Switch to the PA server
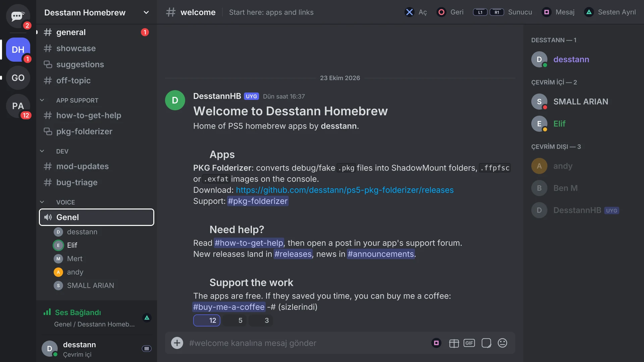Viewport: 644px width, 362px height. (x=18, y=106)
